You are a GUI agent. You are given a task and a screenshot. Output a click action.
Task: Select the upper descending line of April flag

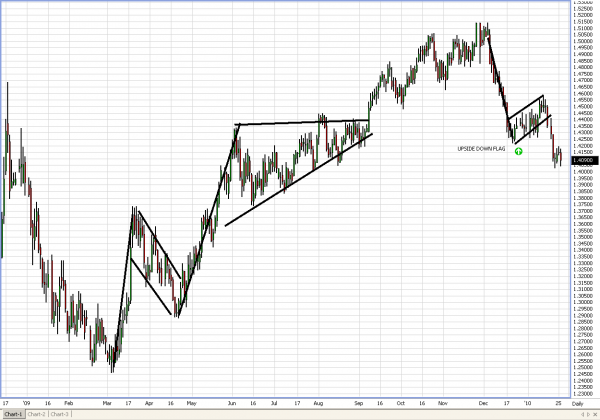157,243
